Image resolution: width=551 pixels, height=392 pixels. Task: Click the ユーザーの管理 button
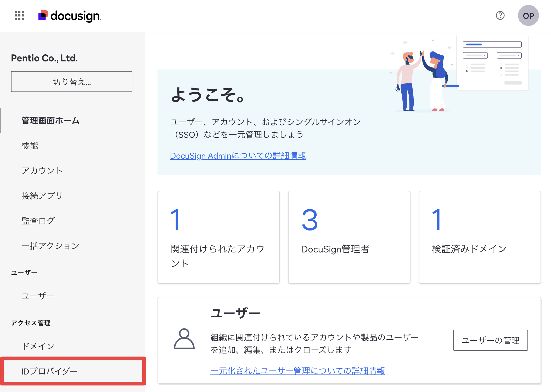490,340
